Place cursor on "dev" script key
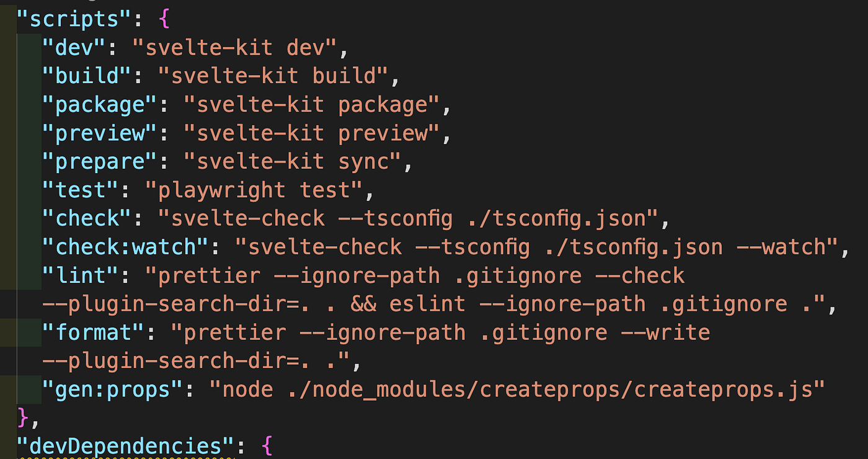The height and width of the screenshot is (459, 868). (x=68, y=48)
